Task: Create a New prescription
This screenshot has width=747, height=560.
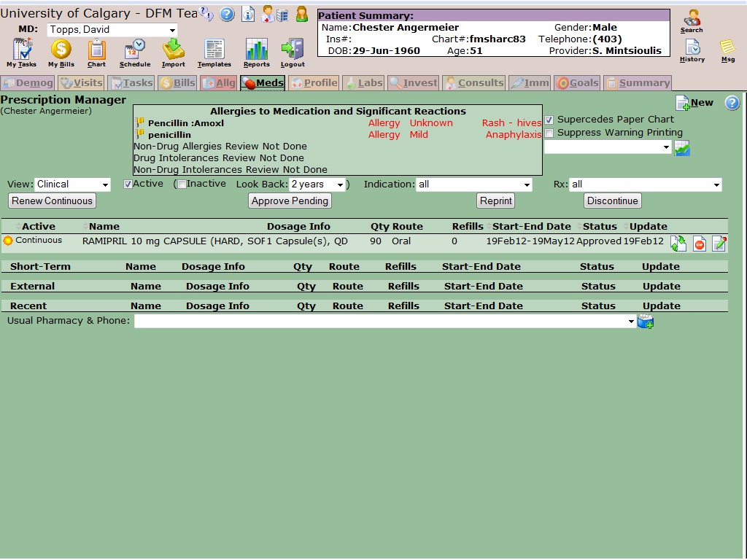Action: coord(694,103)
